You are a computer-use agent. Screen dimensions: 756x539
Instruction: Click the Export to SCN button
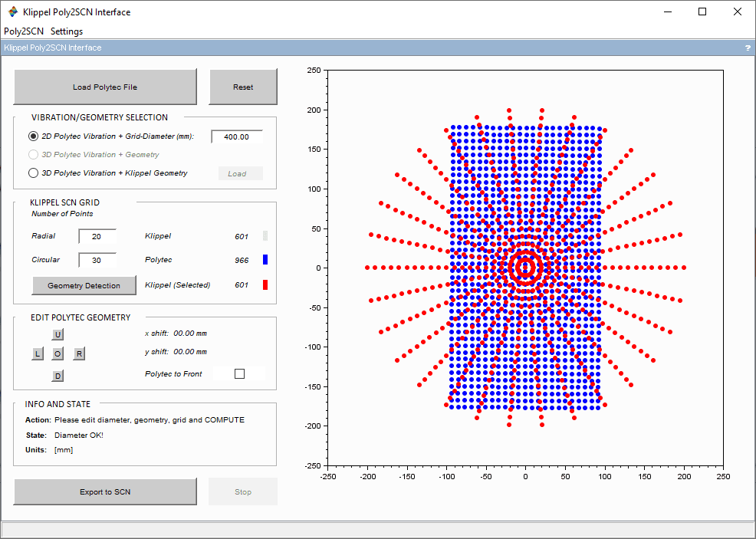click(x=105, y=491)
